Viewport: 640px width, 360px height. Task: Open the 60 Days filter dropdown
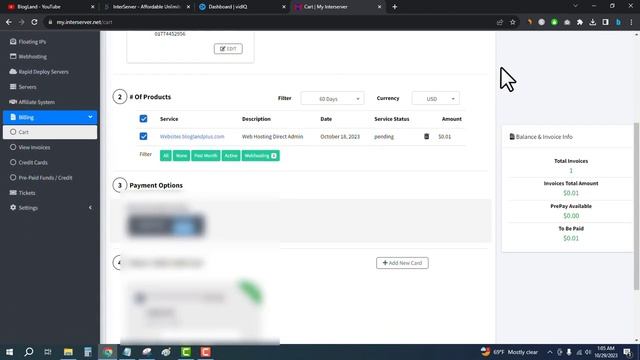click(x=332, y=99)
